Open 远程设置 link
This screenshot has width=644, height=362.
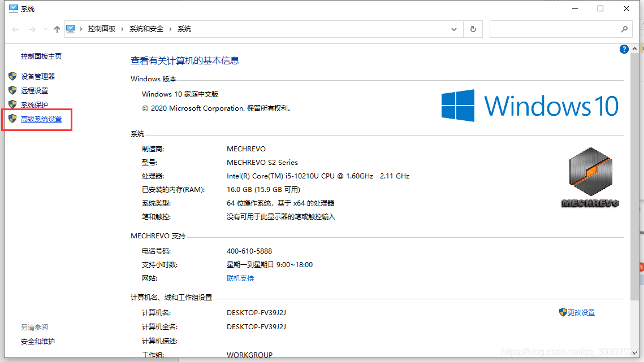(x=34, y=91)
